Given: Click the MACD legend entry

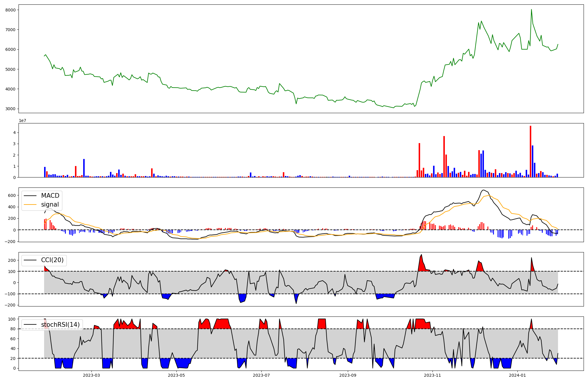Looking at the screenshot, I should 50,196.
